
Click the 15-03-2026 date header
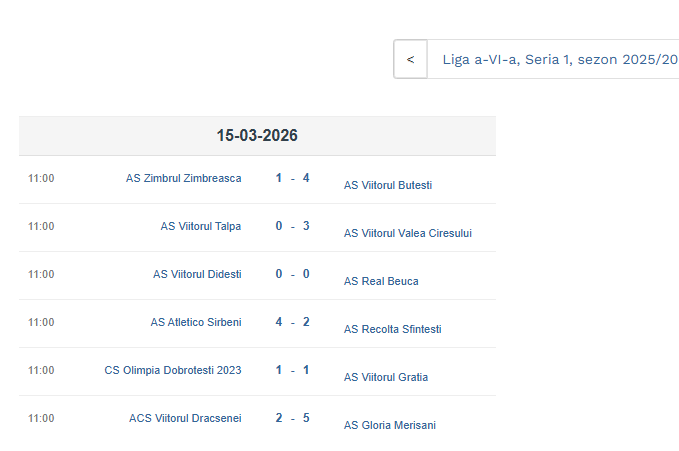point(257,136)
